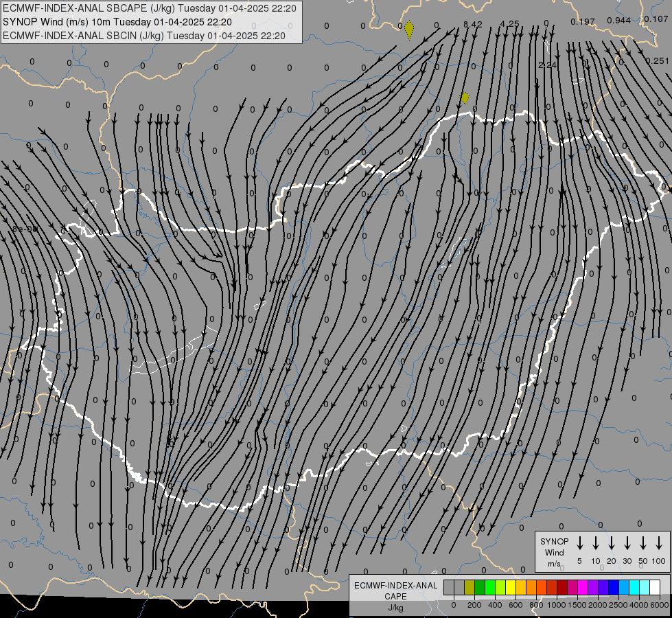Click the 0.197 value at upper right
The width and height of the screenshot is (672, 618).
583,21
